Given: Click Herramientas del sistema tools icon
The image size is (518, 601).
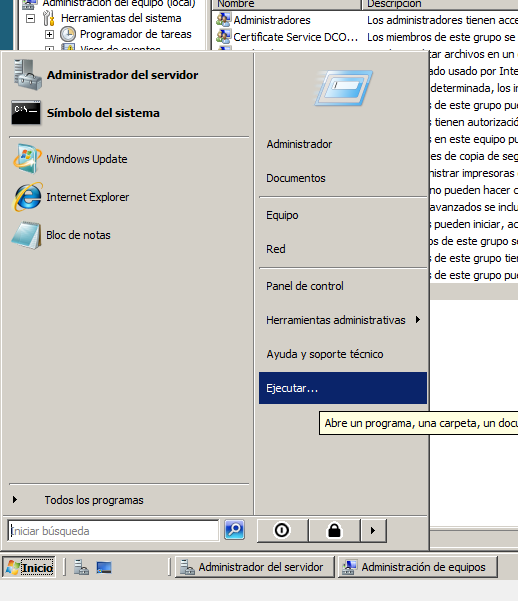Looking at the screenshot, I should (48, 18).
